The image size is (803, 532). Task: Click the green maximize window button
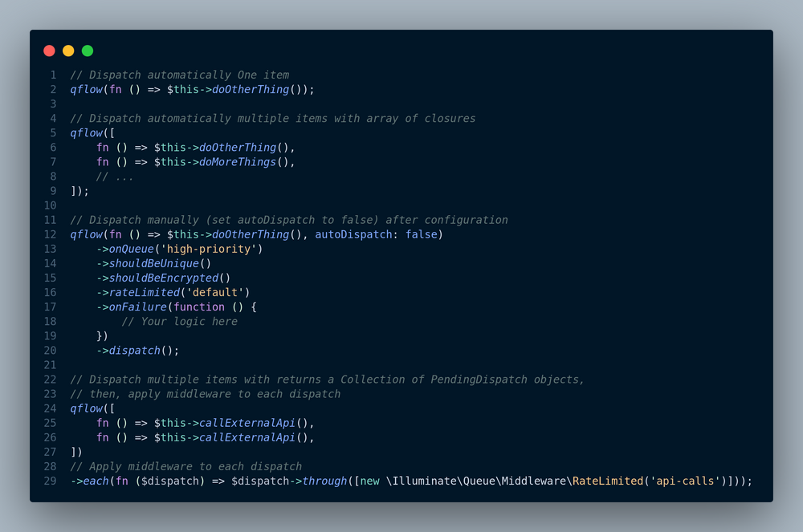(x=88, y=51)
